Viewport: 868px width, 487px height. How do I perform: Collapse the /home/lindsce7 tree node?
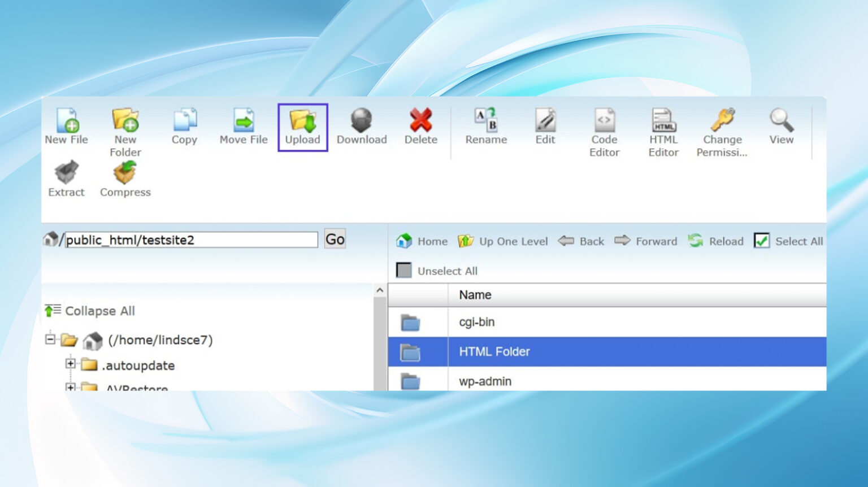[50, 340]
